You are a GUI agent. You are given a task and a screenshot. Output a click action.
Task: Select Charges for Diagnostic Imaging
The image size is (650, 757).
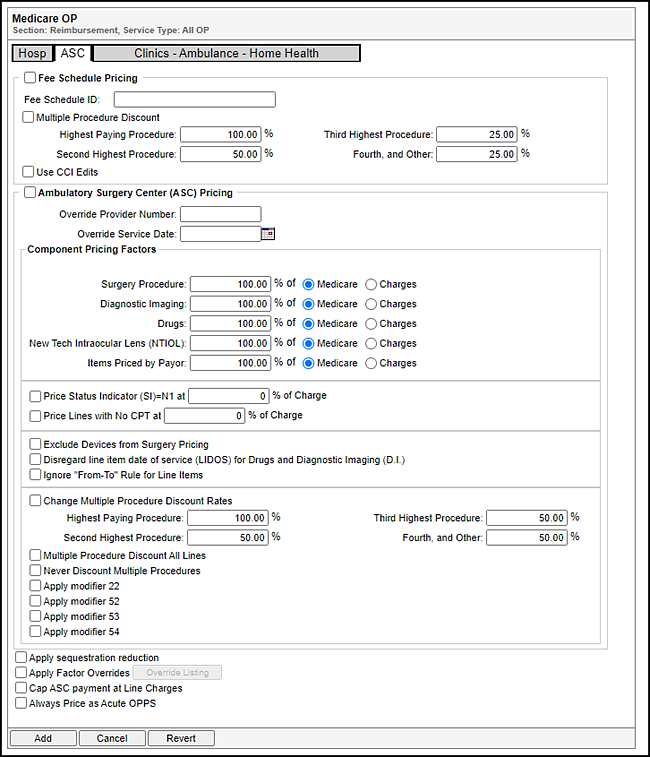pyautogui.click(x=371, y=304)
